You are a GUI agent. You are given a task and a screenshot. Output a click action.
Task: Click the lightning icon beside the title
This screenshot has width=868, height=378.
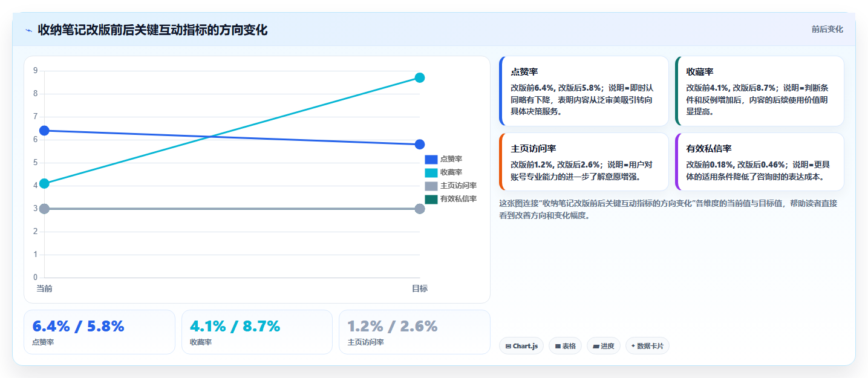(x=28, y=30)
